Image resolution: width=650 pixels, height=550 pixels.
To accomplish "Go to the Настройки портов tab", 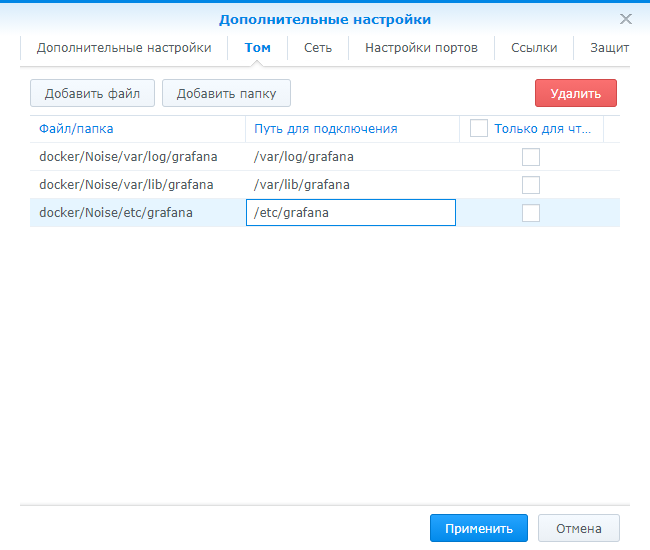I will (x=421, y=47).
